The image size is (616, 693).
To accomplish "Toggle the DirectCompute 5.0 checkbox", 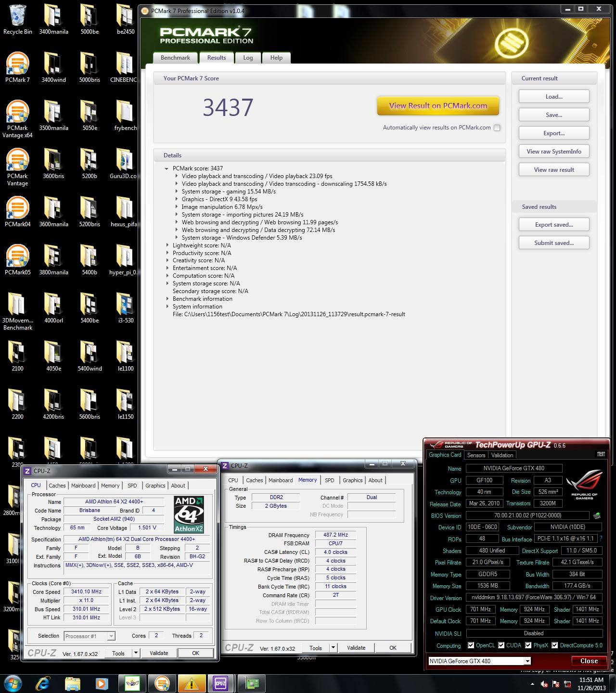I will 555,645.
